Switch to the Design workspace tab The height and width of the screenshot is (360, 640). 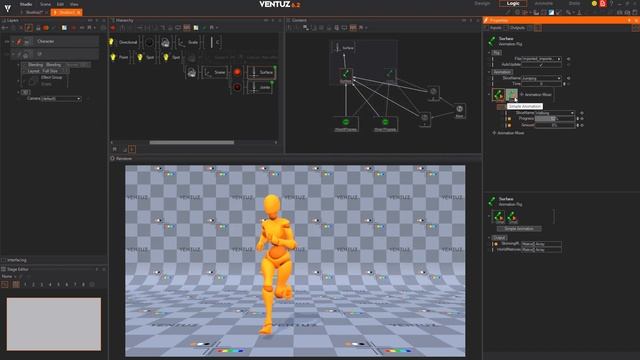[x=482, y=3]
